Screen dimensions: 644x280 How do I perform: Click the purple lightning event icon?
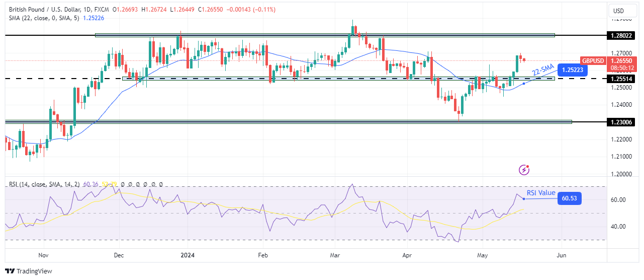pyautogui.click(x=524, y=170)
